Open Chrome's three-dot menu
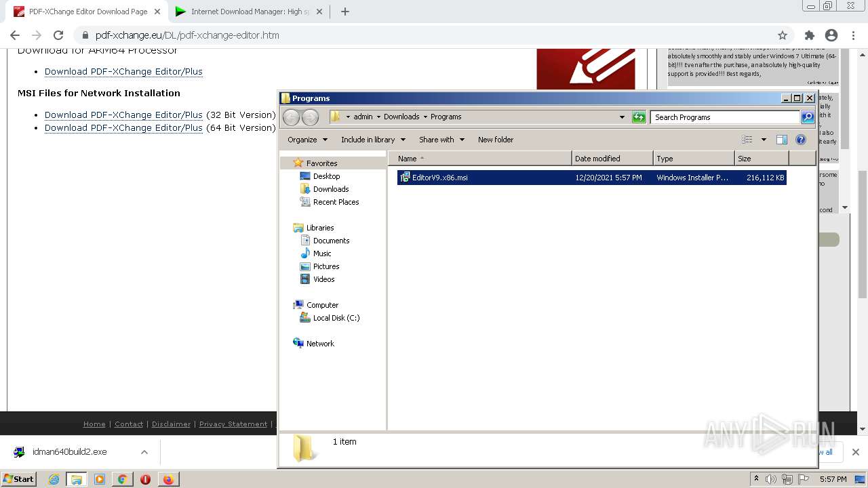 click(853, 35)
